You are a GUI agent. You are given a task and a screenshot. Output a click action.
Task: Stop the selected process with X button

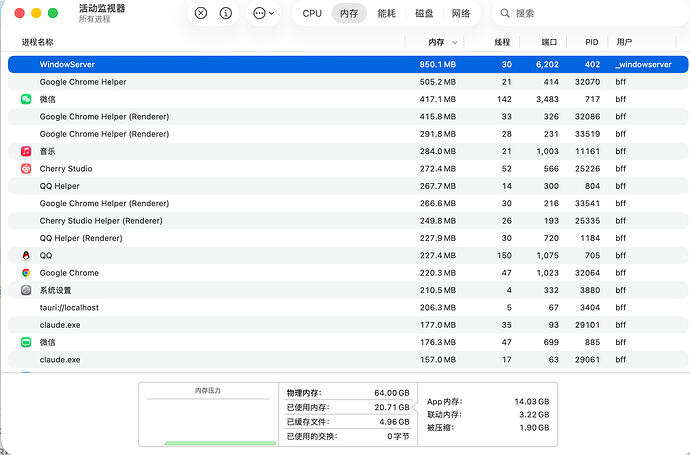pyautogui.click(x=201, y=13)
